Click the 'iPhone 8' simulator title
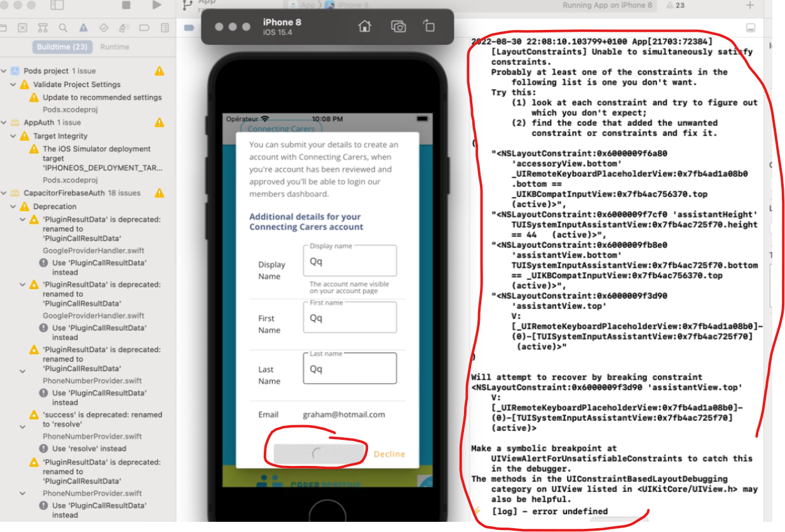This screenshot has height=532, width=785. 282,22
